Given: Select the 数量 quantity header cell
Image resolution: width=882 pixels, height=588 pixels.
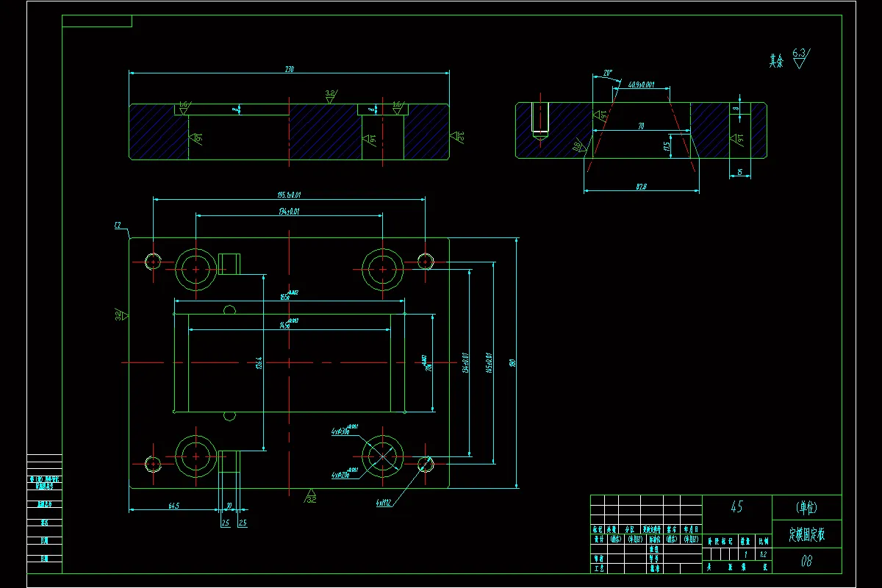Looking at the screenshot, I should pos(745,540).
